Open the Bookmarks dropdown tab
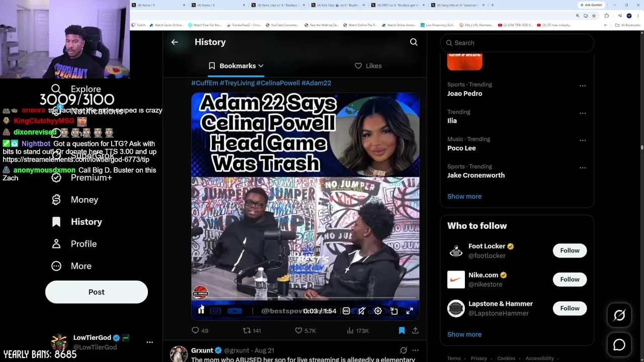 (x=236, y=66)
